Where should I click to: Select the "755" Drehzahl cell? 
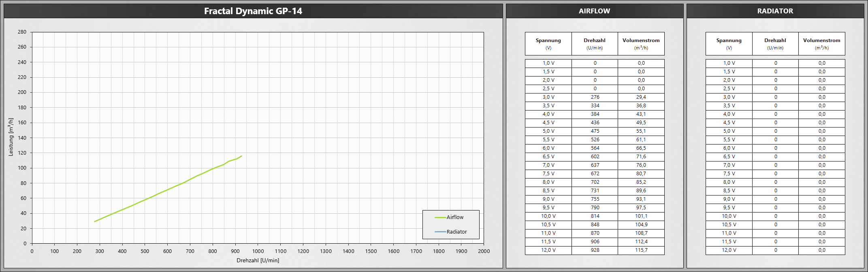pyautogui.click(x=595, y=199)
